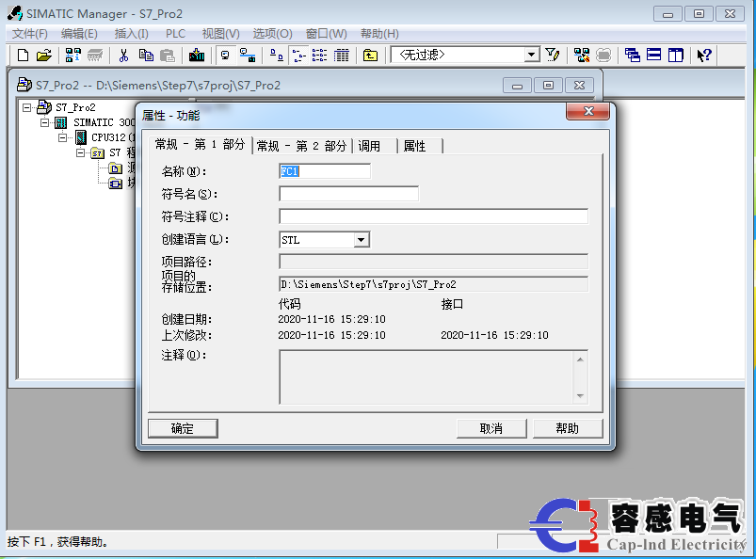Image resolution: width=756 pixels, height=559 pixels.
Task: Click the context Help arrow-question icon
Action: tap(704, 56)
